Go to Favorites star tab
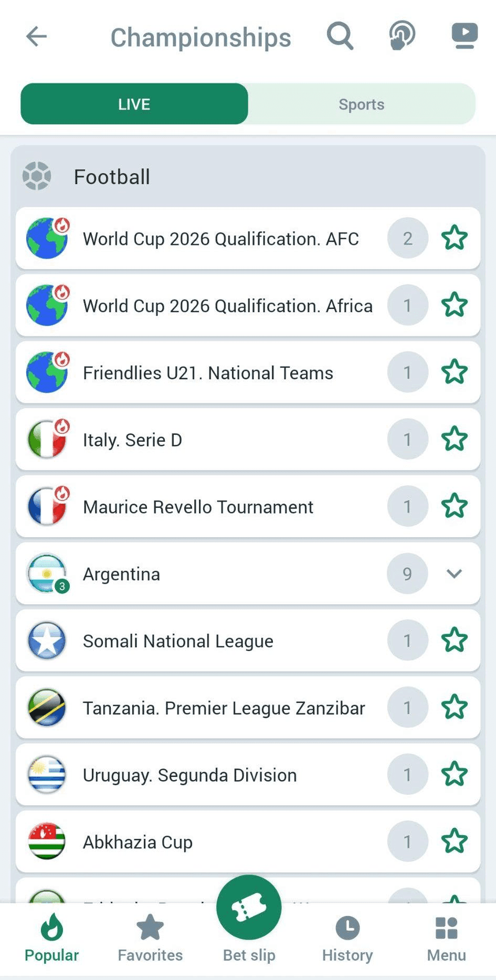Screen dimensions: 496x980 150,939
